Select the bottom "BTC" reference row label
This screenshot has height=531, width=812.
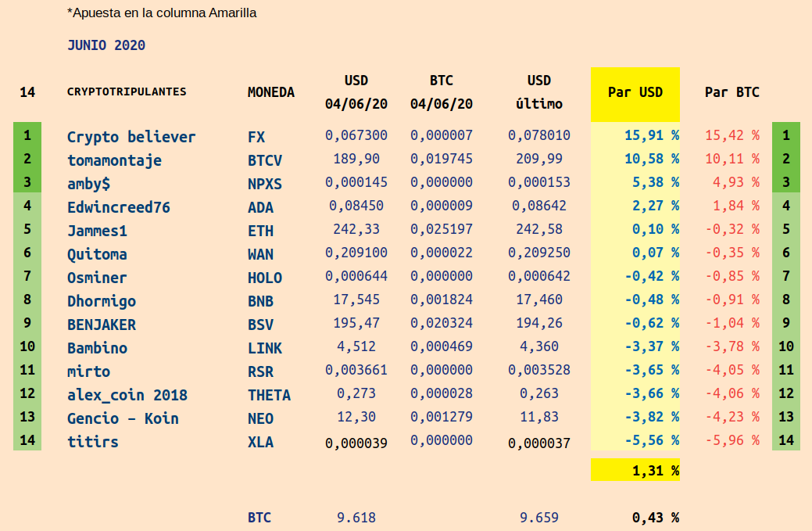(259, 517)
